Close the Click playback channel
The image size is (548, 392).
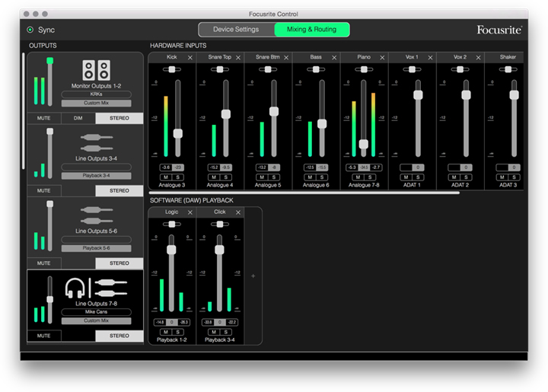(x=237, y=212)
